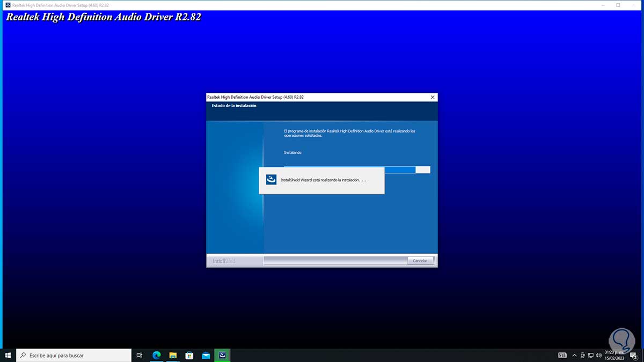Click the dialog title 'Realtek High Definition Audio Driver Setup'
This screenshot has width=644, height=362.
click(x=255, y=97)
